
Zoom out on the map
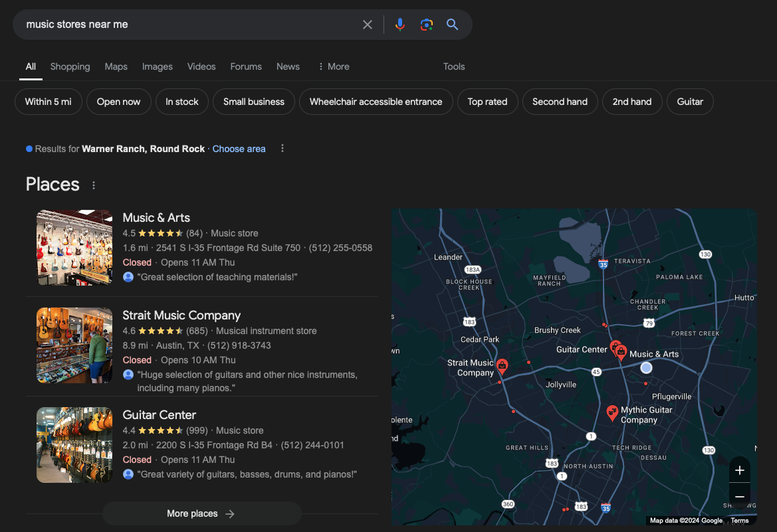pyautogui.click(x=739, y=496)
